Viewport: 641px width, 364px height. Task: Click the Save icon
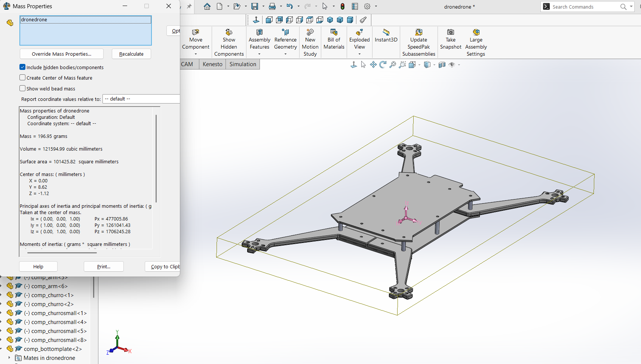(x=255, y=6)
